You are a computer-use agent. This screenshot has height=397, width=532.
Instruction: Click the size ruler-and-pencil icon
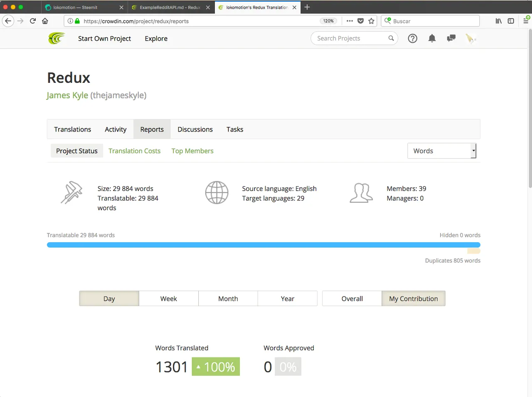(x=71, y=192)
